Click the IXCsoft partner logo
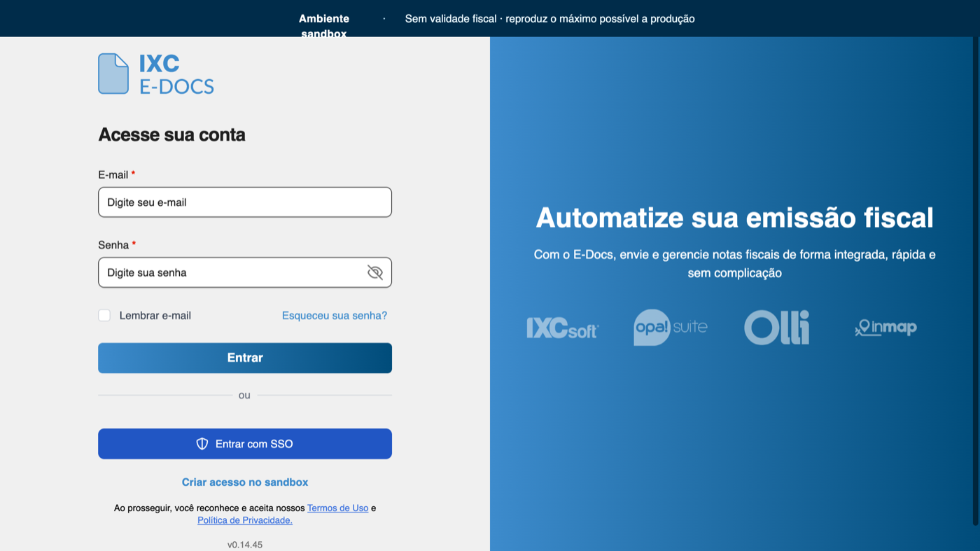Screen dimensions: 980x551 (563, 328)
